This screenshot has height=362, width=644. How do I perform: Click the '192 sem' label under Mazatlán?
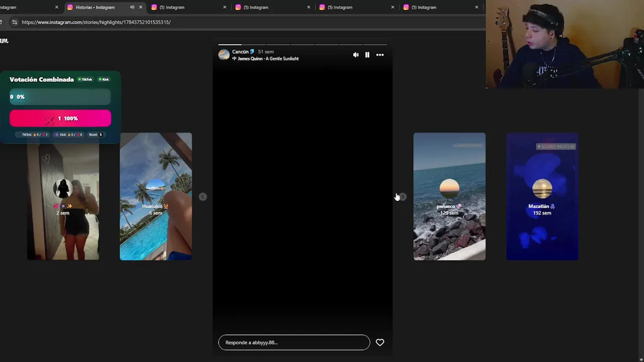(542, 213)
